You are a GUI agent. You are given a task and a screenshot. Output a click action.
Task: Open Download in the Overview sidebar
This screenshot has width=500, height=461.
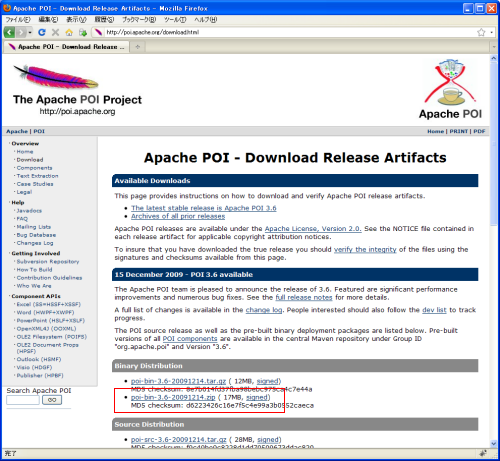(30, 160)
